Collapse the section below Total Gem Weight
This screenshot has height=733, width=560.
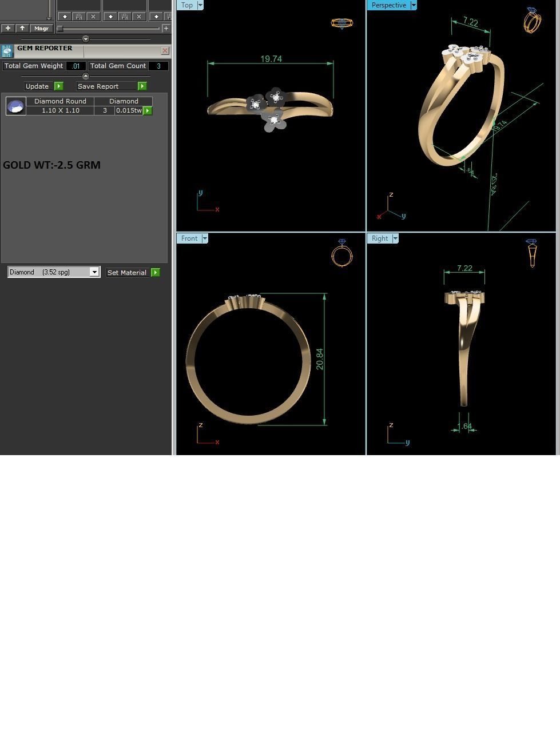pos(86,76)
